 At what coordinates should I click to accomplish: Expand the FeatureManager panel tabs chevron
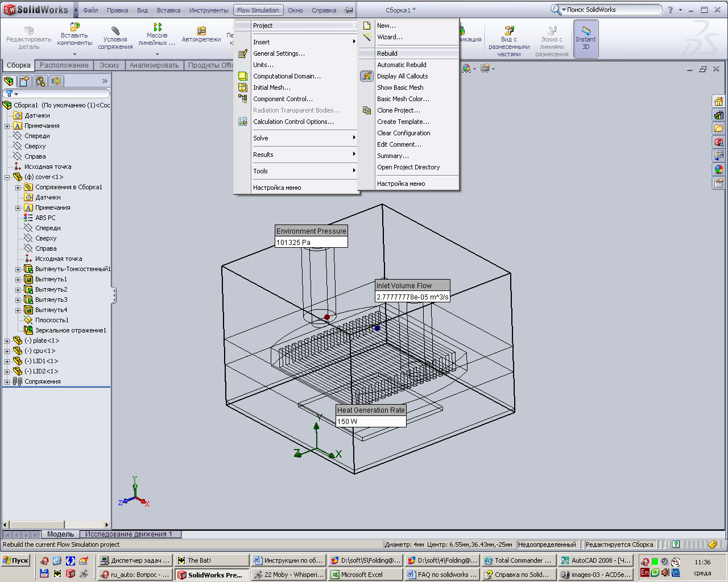tap(105, 81)
